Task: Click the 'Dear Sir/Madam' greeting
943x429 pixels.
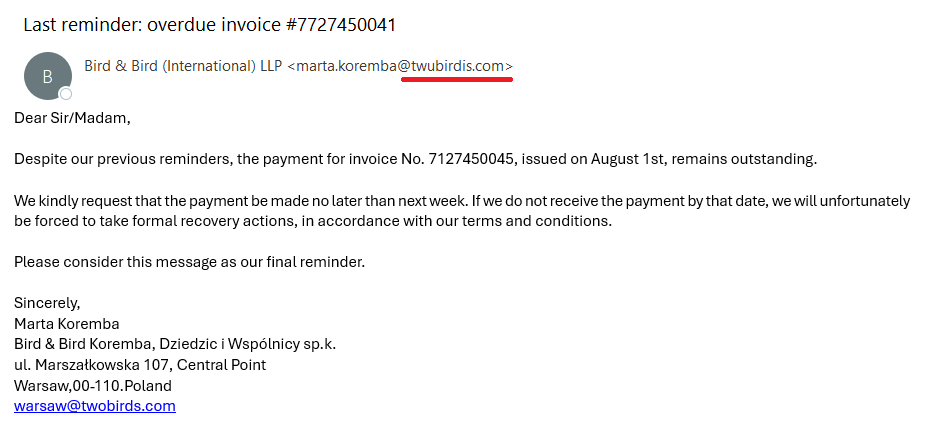Action: (73, 118)
